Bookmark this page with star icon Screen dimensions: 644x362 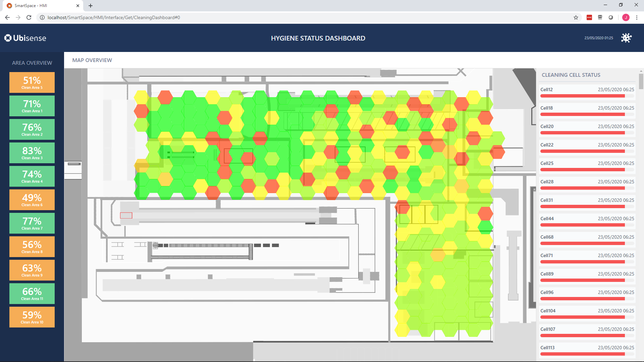[x=576, y=17]
